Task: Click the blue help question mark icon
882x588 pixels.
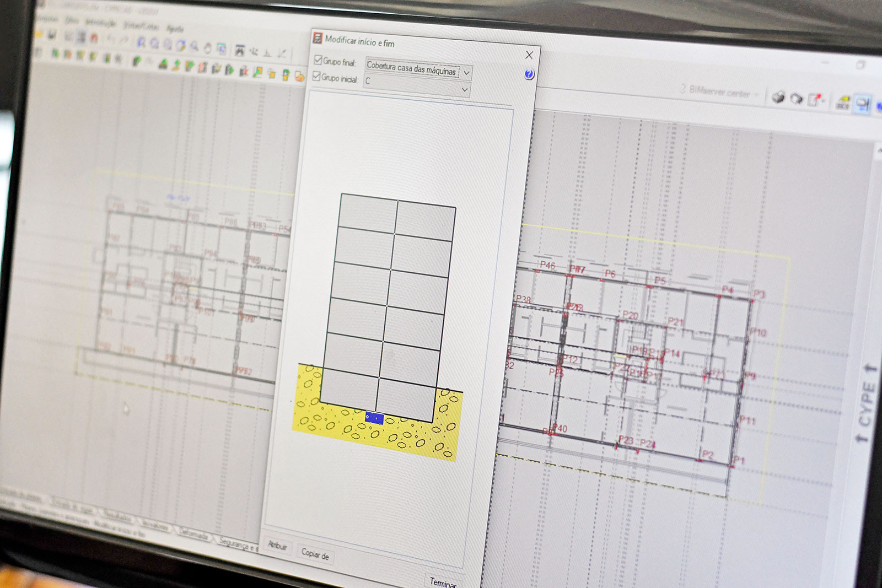Action: point(529,74)
